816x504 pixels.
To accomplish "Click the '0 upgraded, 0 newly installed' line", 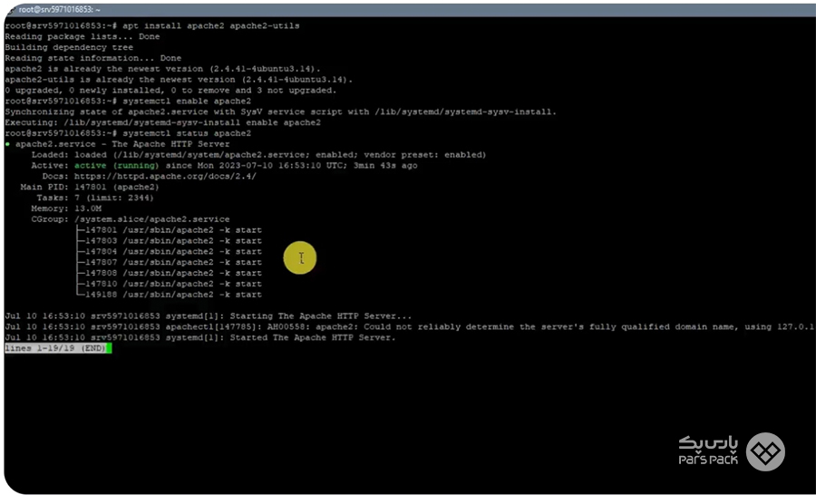I will point(170,91).
